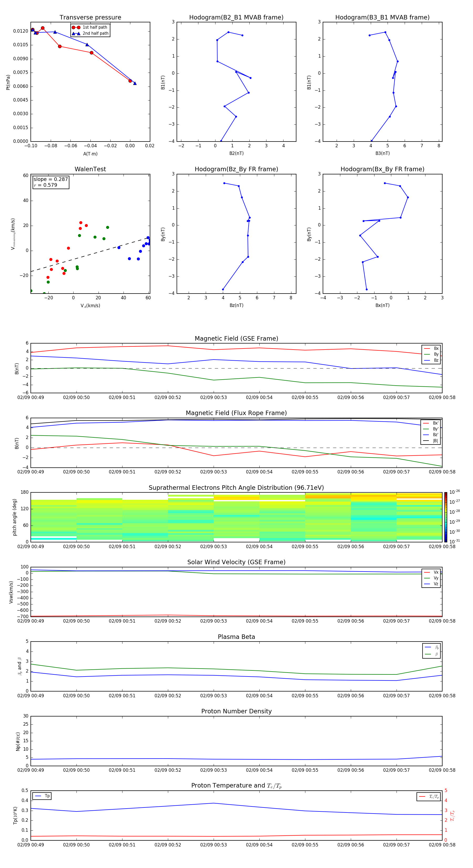This screenshot has width=473, height=868.
Task: Click the 'Hodogram(B2_B1 MVAB frame)' title
Action: click(236, 17)
